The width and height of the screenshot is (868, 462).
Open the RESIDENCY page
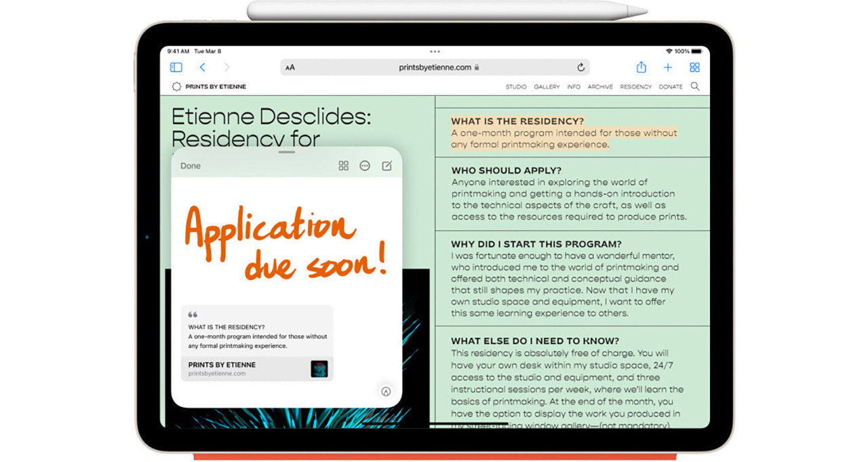[x=635, y=87]
